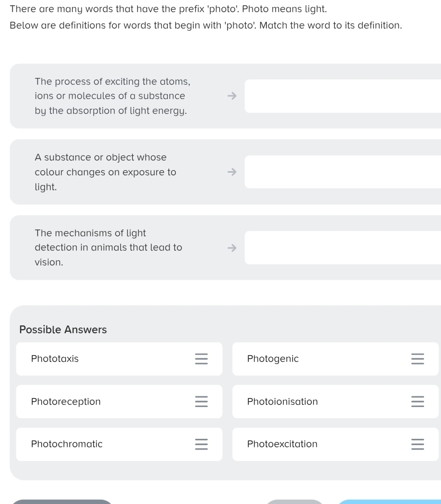This screenshot has height=504, width=441.
Task: Choose the Photogenic answer label
Action: tap(273, 359)
